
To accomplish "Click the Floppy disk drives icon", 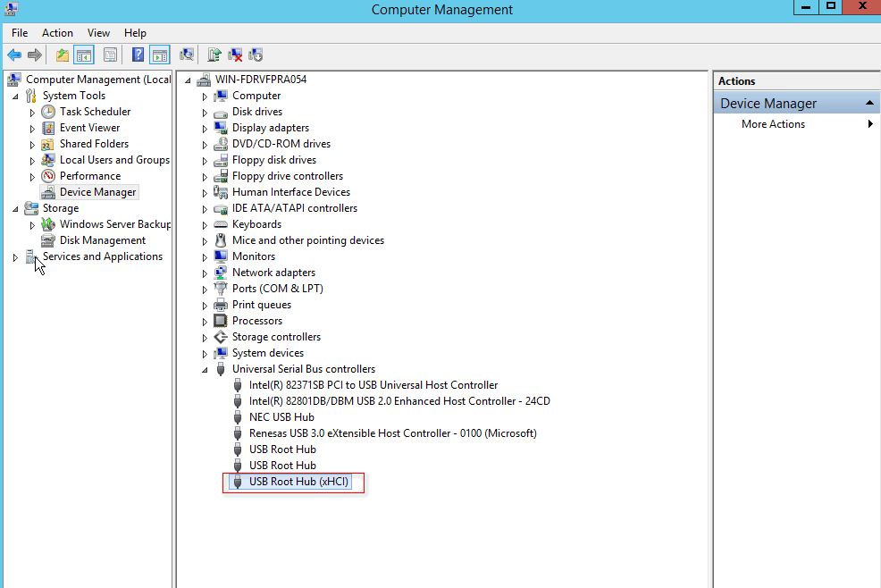I will pos(221,160).
